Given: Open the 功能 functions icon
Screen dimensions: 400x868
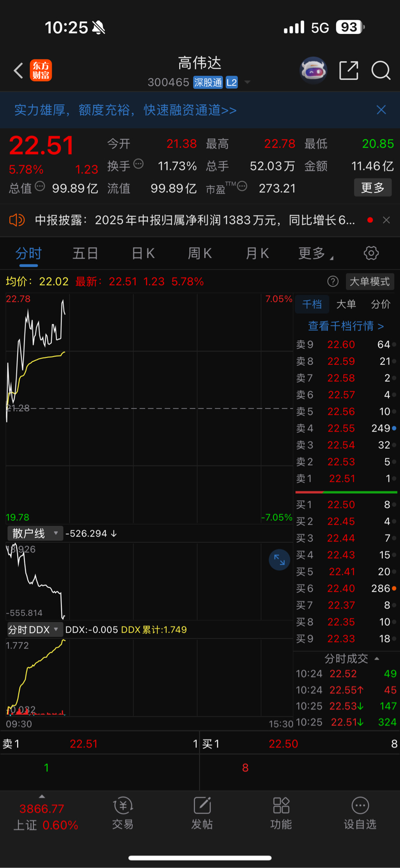Looking at the screenshot, I should coord(281,813).
